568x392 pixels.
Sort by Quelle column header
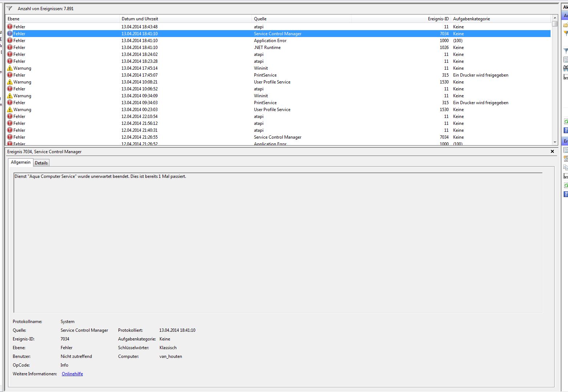pyautogui.click(x=301, y=19)
